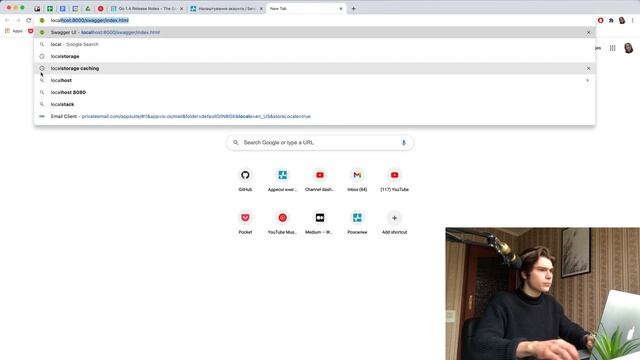Open Google account avatar on page
640x360 pixels.
coord(629,48)
